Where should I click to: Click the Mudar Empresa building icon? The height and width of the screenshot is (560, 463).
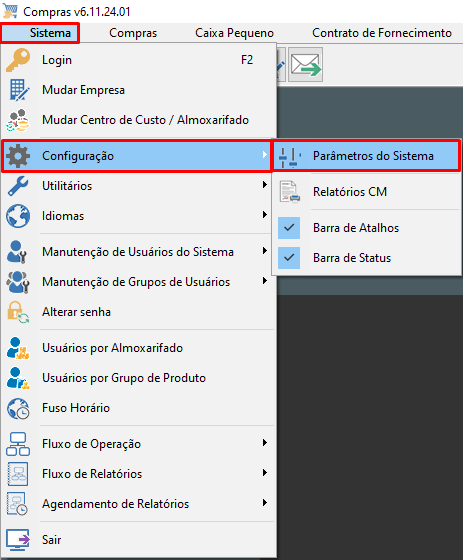[18, 90]
